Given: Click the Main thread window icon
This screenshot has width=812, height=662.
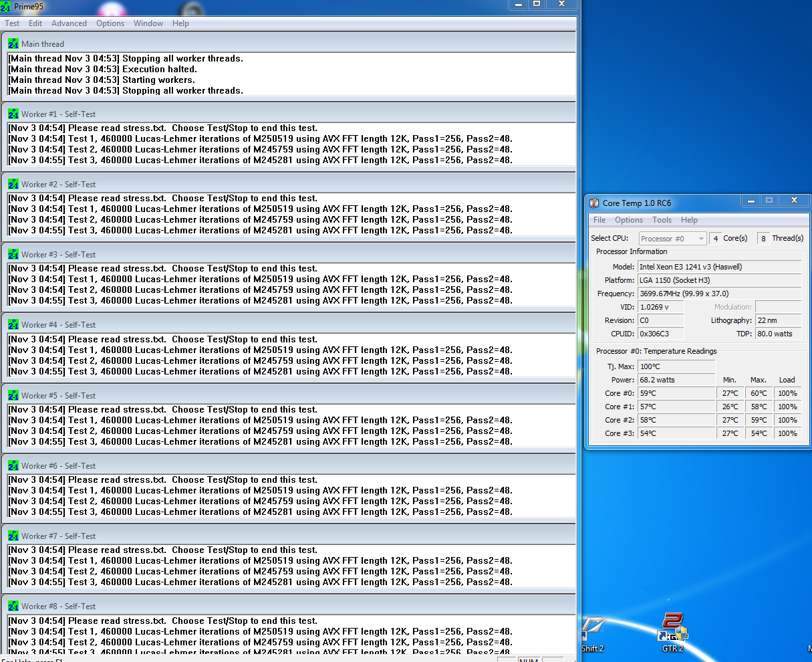Looking at the screenshot, I should (x=13, y=43).
